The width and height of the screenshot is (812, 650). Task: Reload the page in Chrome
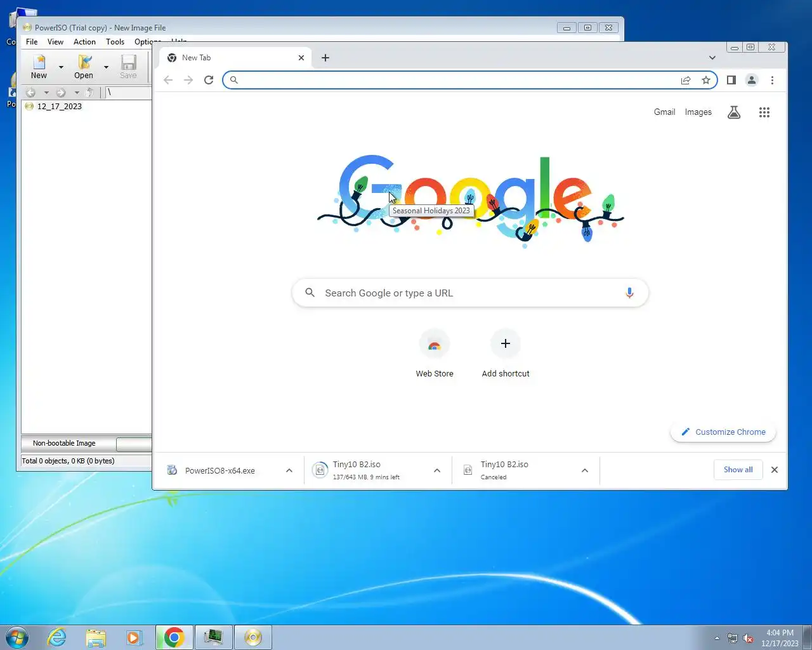coord(209,80)
